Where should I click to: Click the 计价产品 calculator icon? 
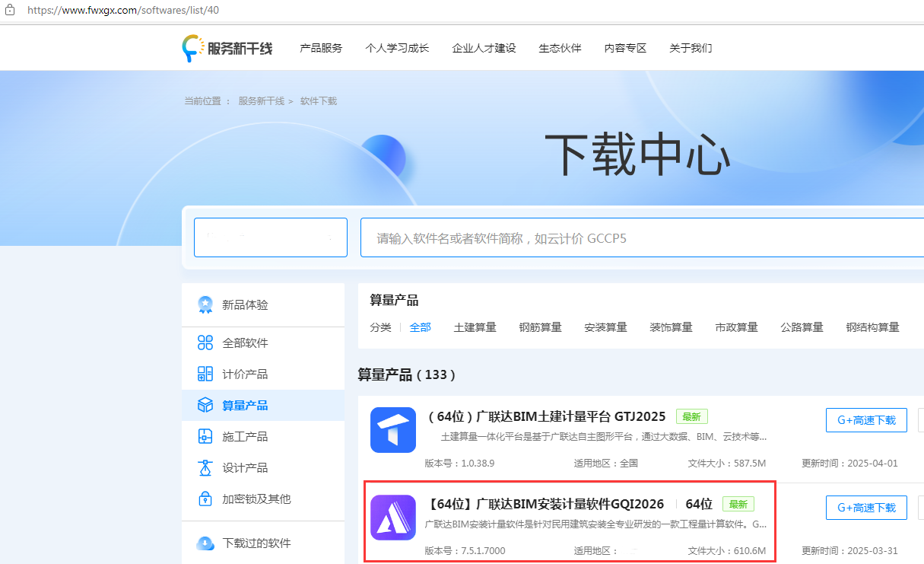point(205,374)
